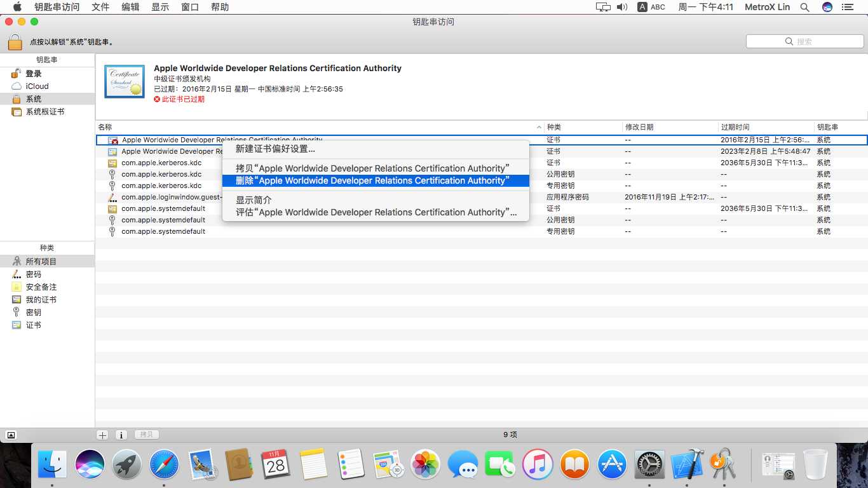Open Messages from the Dock

click(463, 464)
